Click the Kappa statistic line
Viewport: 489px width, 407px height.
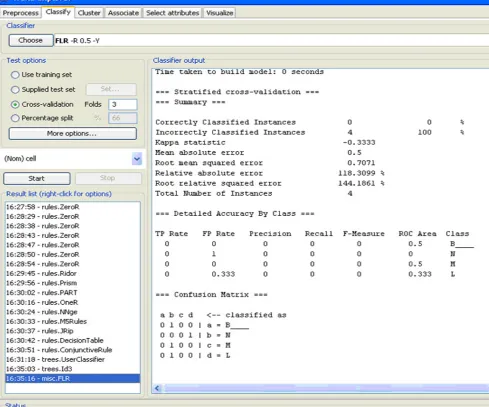click(x=265, y=143)
